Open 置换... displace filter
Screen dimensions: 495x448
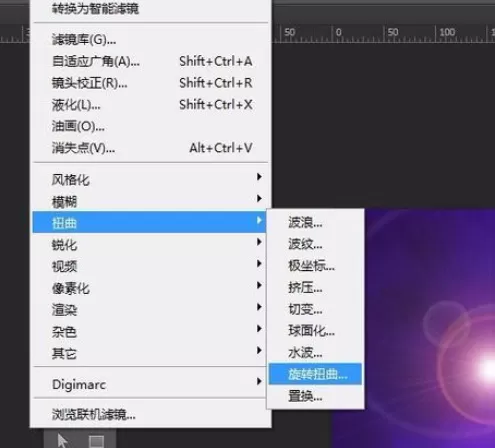pos(315,396)
